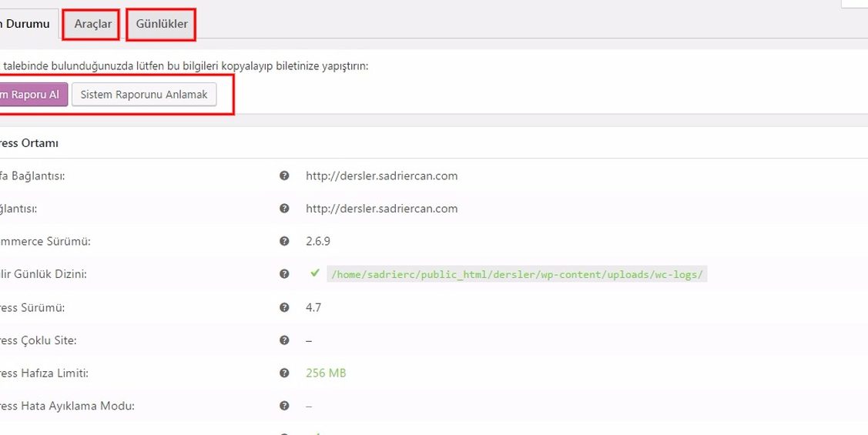868x435 pixels.
Task: Click help icon beside second dersler.sadriercan.com URL
Action: [284, 209]
